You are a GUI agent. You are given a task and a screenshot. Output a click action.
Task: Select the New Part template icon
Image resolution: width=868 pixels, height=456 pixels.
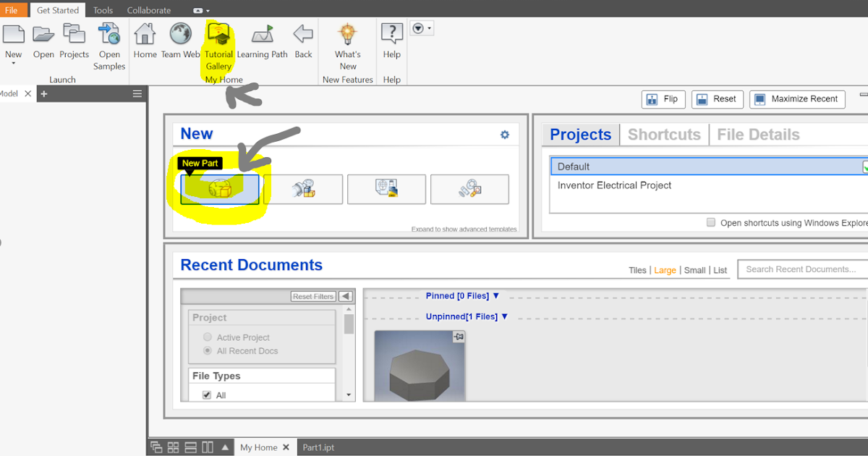tap(219, 189)
